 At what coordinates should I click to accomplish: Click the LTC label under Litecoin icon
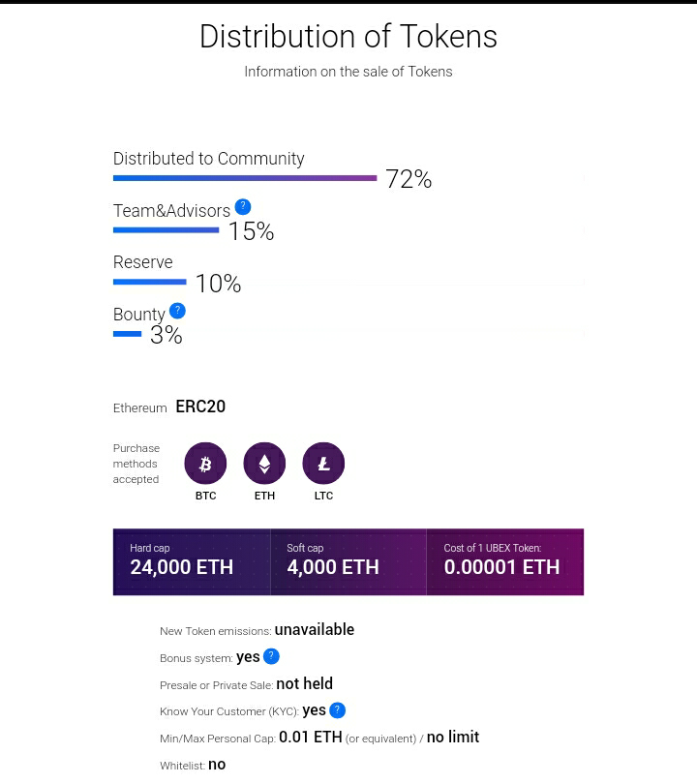pos(323,496)
